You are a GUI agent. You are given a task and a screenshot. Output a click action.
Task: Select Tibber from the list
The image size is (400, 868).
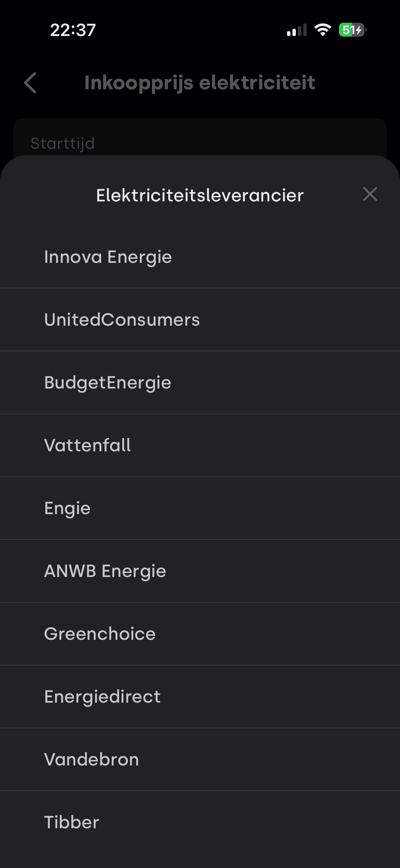click(x=72, y=822)
